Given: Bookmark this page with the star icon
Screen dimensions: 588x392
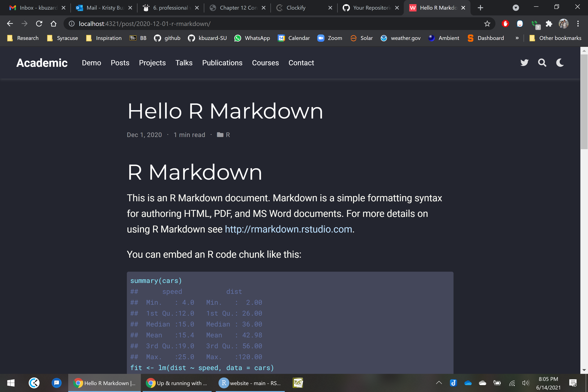Looking at the screenshot, I should click(x=487, y=24).
